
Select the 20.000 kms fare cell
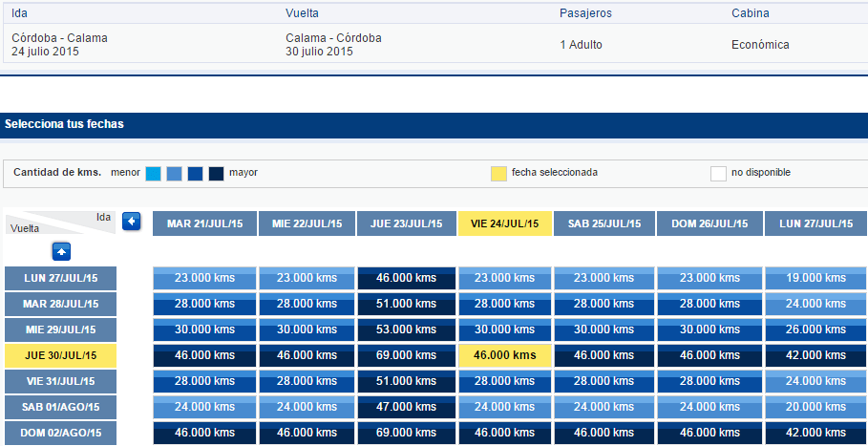pyautogui.click(x=816, y=407)
